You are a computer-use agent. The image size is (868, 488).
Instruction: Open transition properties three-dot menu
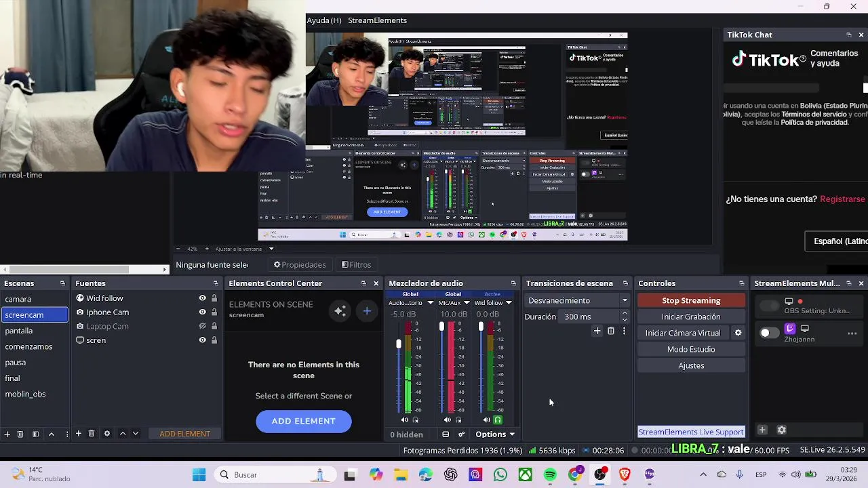(x=624, y=331)
